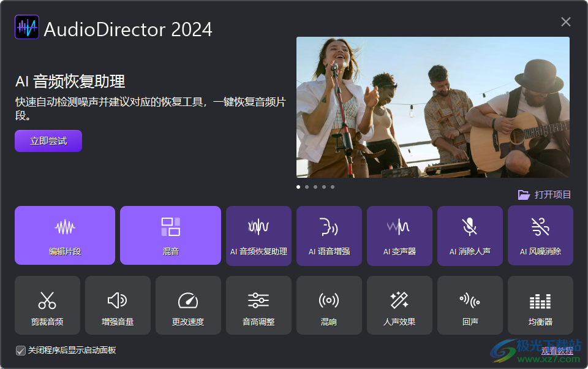Open the 音高调整 pitch adjustment tool

(258, 305)
